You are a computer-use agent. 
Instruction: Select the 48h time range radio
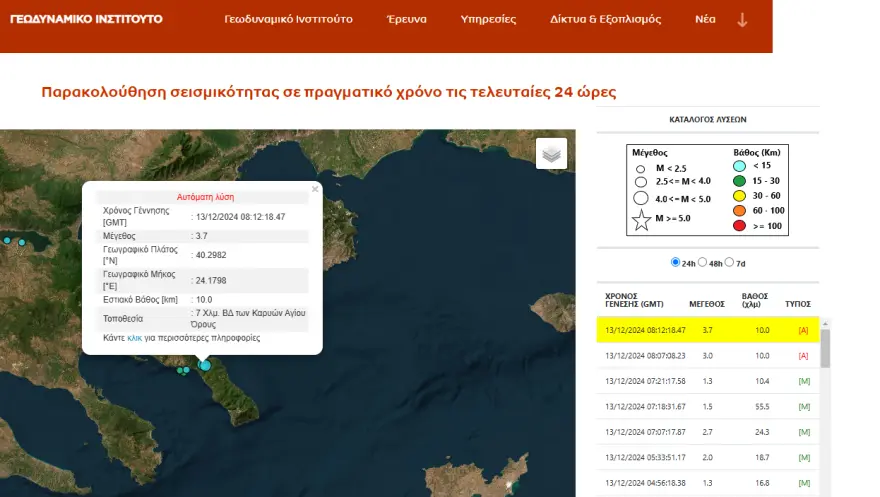703,263
